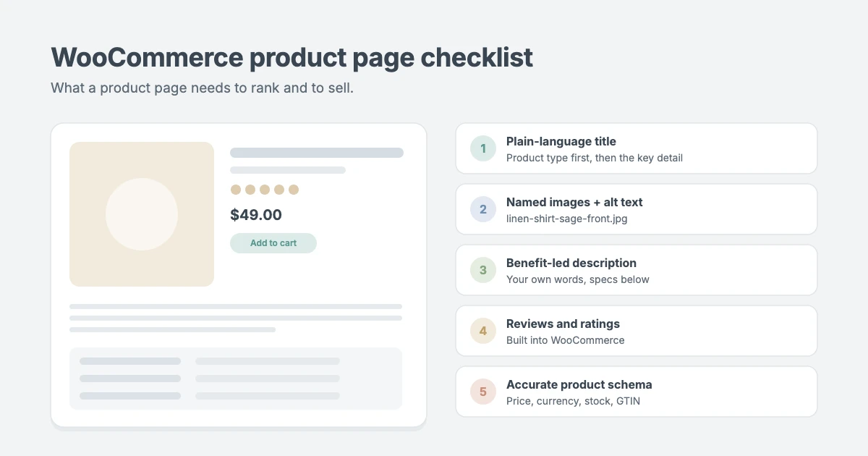Screen dimensions: 868x456
Task: Click the Accurate product schema heading
Action: pyautogui.click(x=579, y=385)
